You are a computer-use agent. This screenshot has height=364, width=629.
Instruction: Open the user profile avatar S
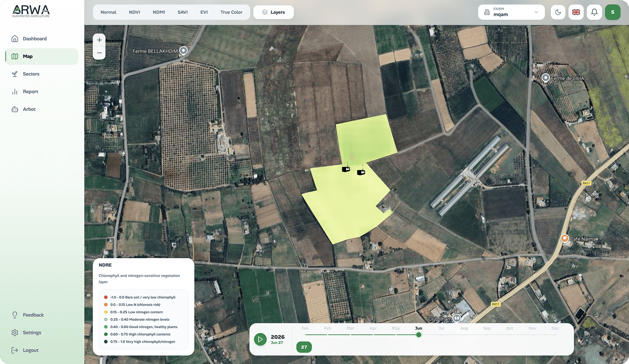[x=613, y=12]
